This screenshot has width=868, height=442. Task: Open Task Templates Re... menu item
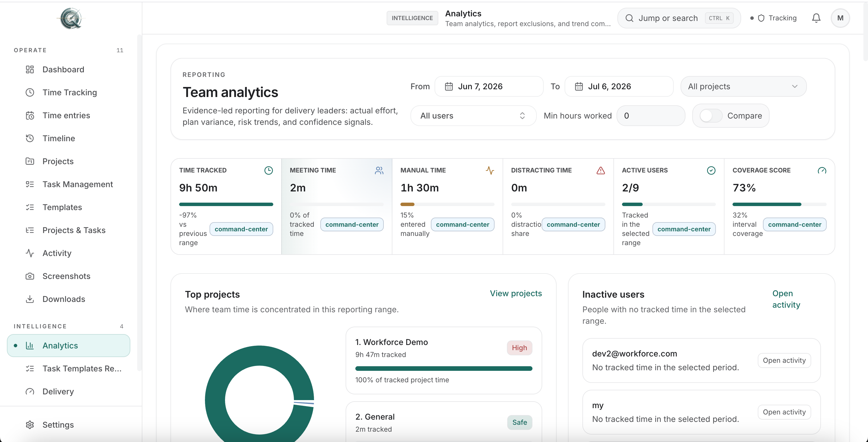tap(68, 369)
